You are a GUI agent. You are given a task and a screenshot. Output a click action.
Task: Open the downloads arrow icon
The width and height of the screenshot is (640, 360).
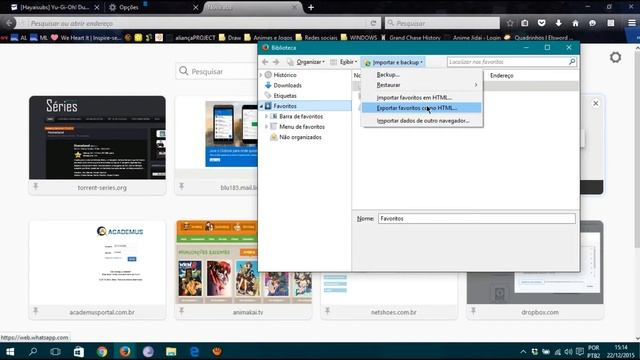click(x=558, y=23)
